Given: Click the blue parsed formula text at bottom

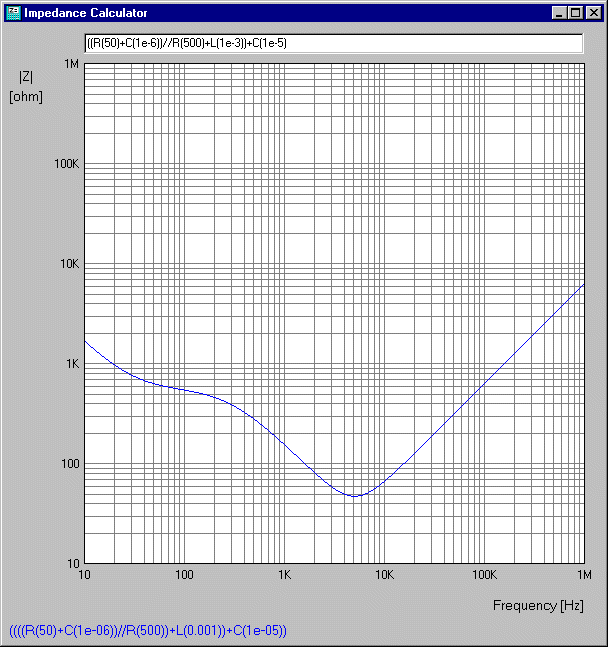Looking at the screenshot, I should (x=148, y=631).
